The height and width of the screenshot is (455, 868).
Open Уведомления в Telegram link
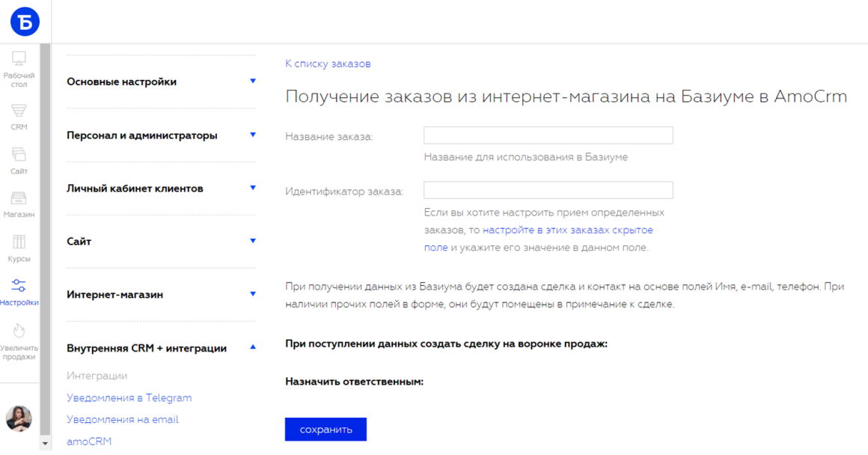(129, 398)
